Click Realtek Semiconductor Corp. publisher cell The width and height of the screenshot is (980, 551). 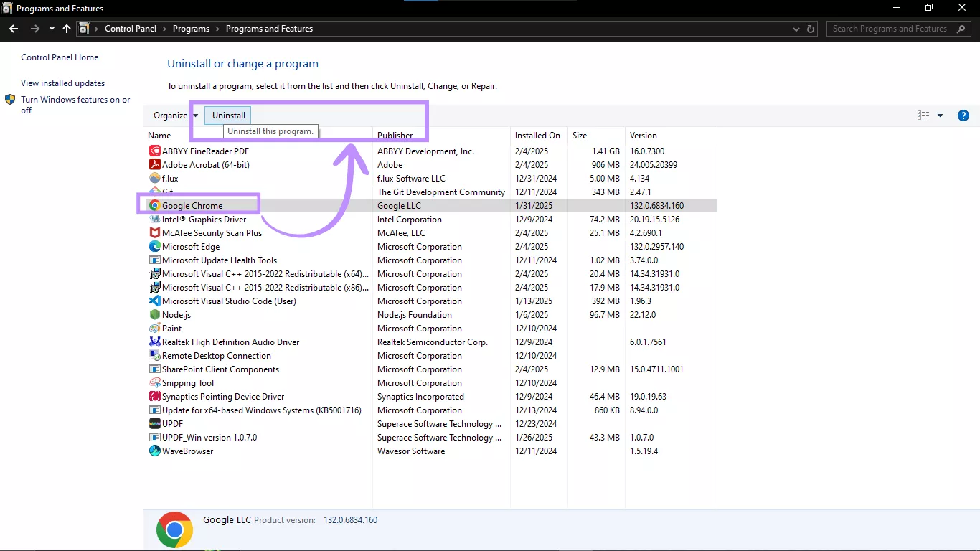click(433, 342)
